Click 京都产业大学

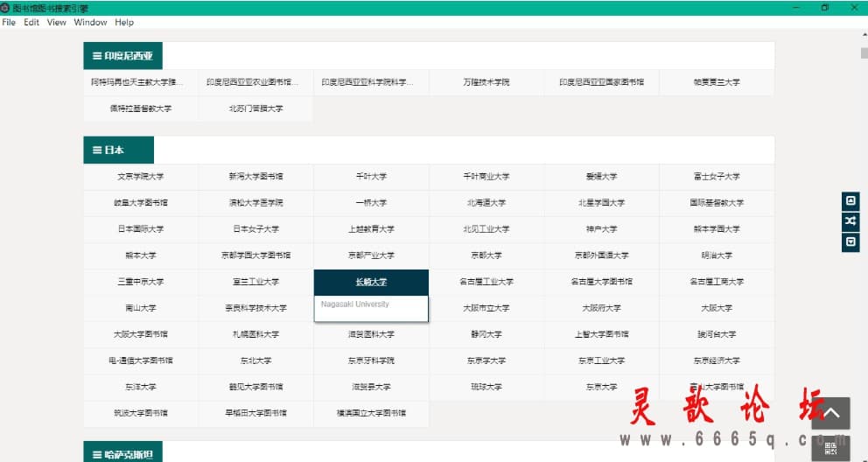(372, 255)
